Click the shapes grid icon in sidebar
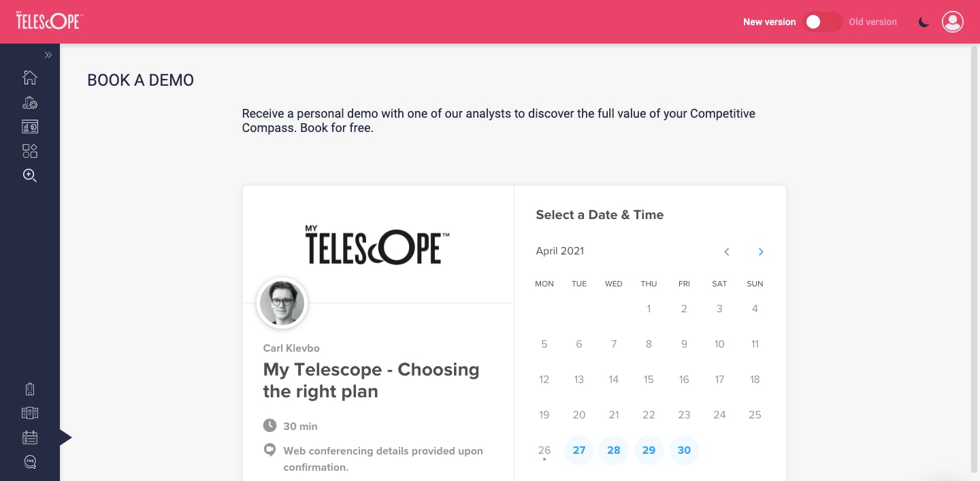Image resolution: width=980 pixels, height=481 pixels. 30,151
